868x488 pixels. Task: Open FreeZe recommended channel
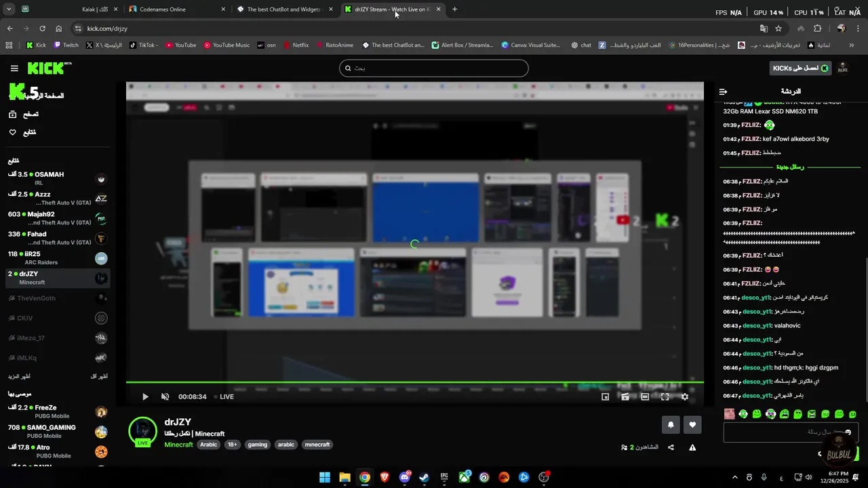[x=57, y=411]
